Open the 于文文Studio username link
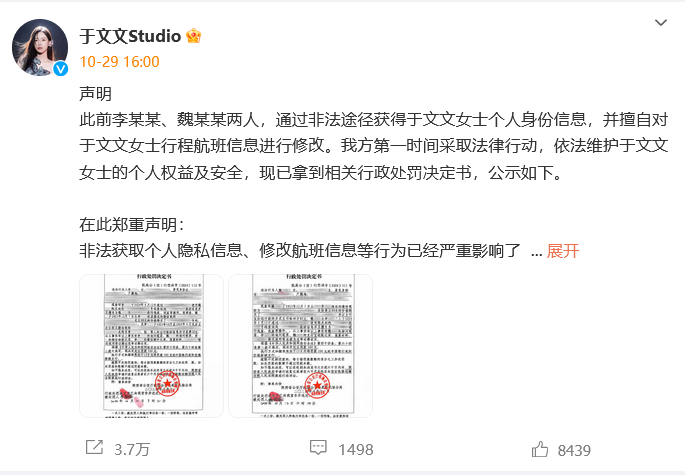 click(130, 36)
